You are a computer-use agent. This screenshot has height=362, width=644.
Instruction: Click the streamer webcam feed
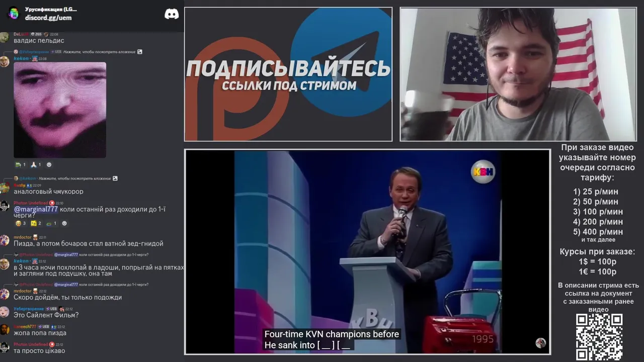(518, 74)
